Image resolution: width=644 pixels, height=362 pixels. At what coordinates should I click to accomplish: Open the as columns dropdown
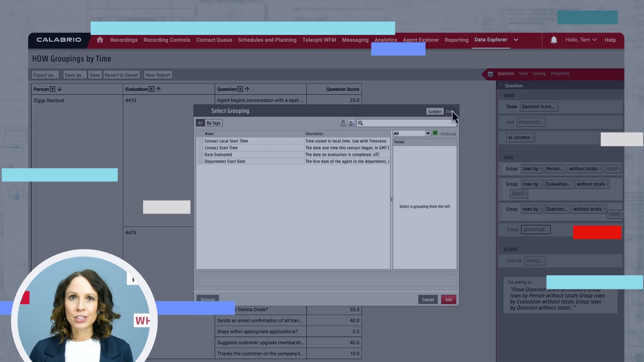(x=520, y=137)
